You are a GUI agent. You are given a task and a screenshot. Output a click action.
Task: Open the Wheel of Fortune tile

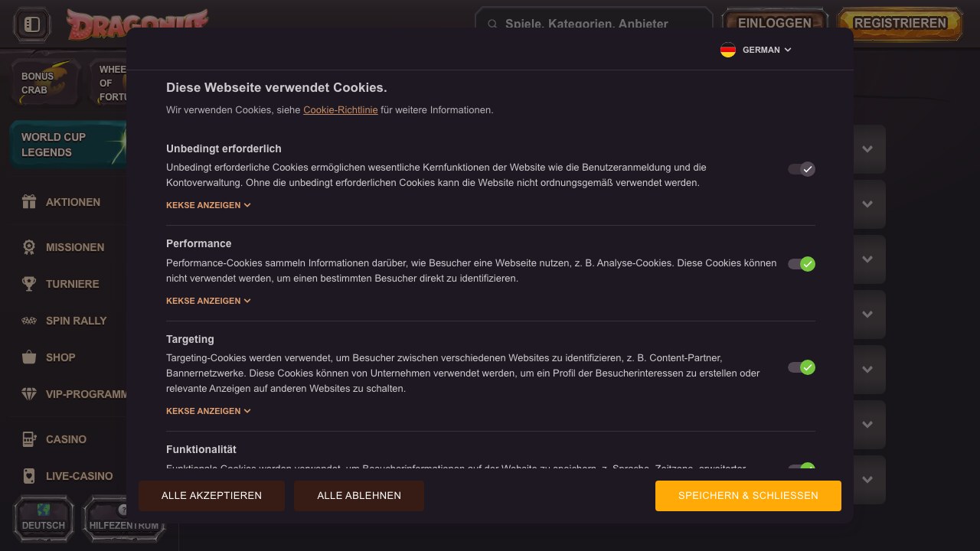click(109, 83)
